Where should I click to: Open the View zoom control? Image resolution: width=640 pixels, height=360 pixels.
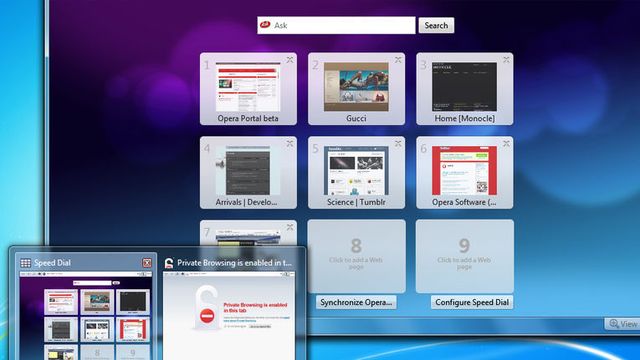click(623, 324)
